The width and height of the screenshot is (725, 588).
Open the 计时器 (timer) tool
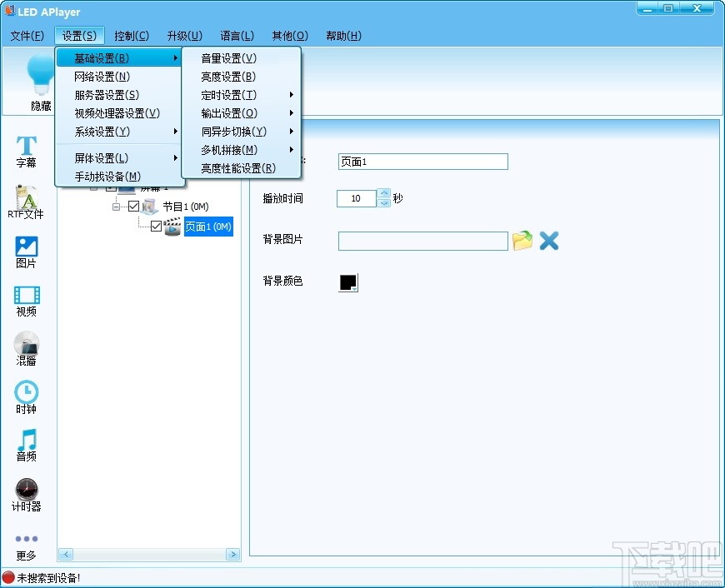click(26, 496)
